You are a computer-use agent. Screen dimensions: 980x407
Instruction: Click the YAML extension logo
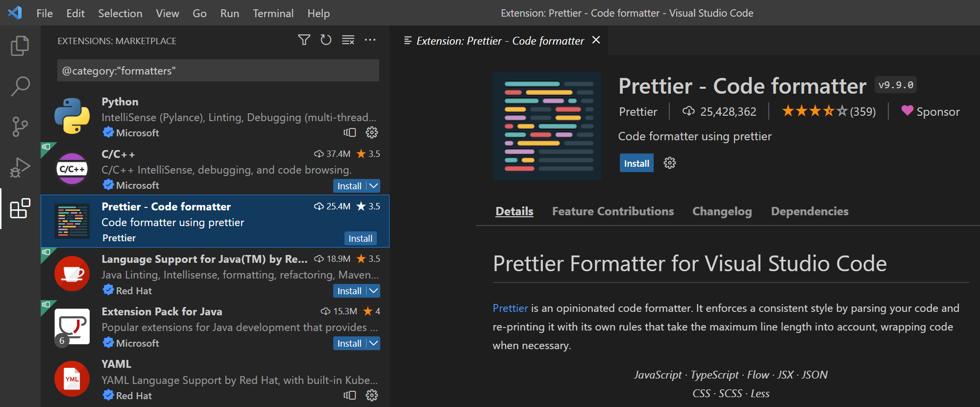[x=72, y=379]
